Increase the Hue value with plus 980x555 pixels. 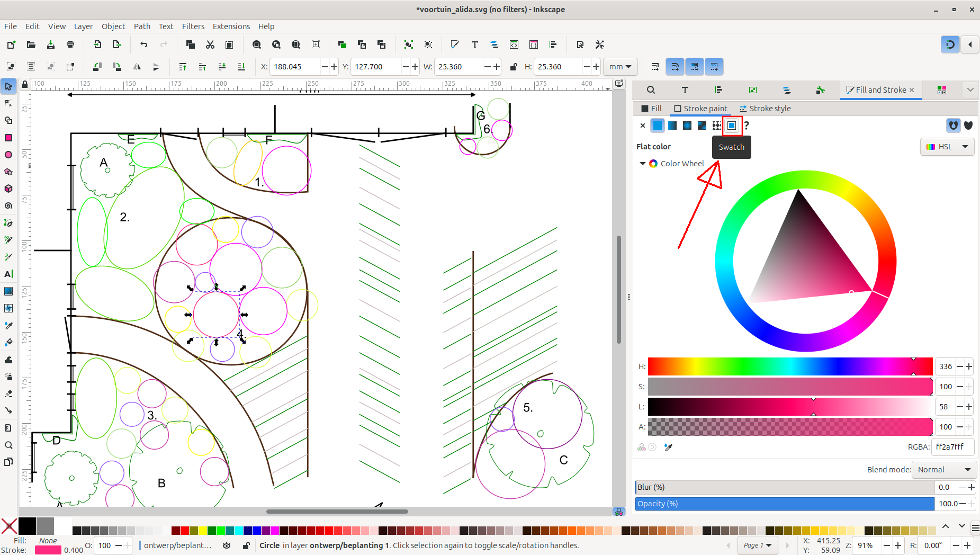969,366
